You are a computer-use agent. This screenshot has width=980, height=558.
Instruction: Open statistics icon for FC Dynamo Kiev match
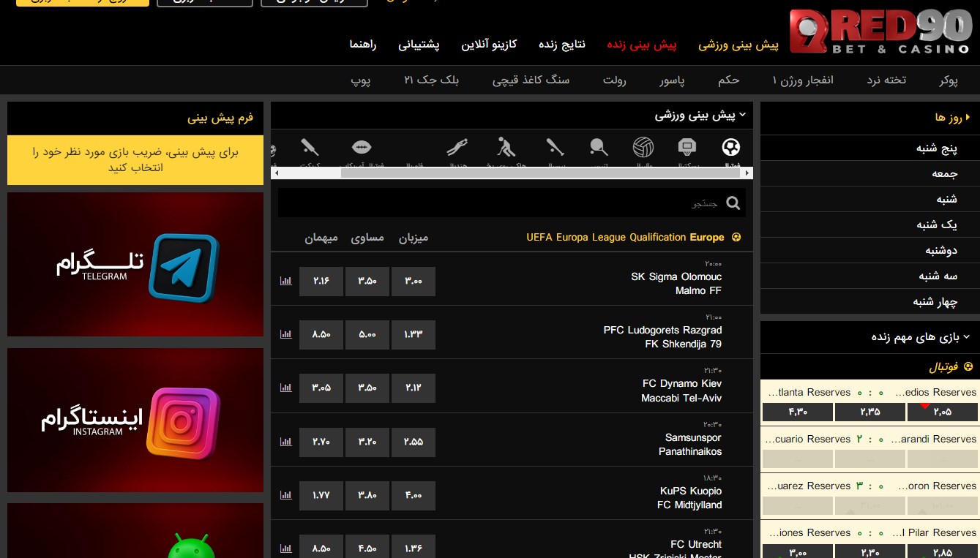coord(285,388)
